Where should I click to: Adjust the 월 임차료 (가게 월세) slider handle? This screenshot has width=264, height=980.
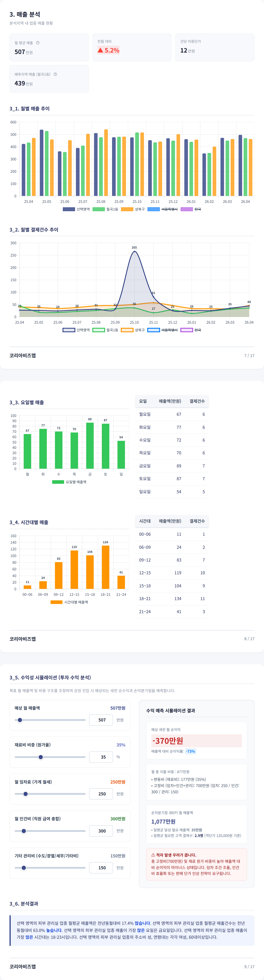coord(26,794)
